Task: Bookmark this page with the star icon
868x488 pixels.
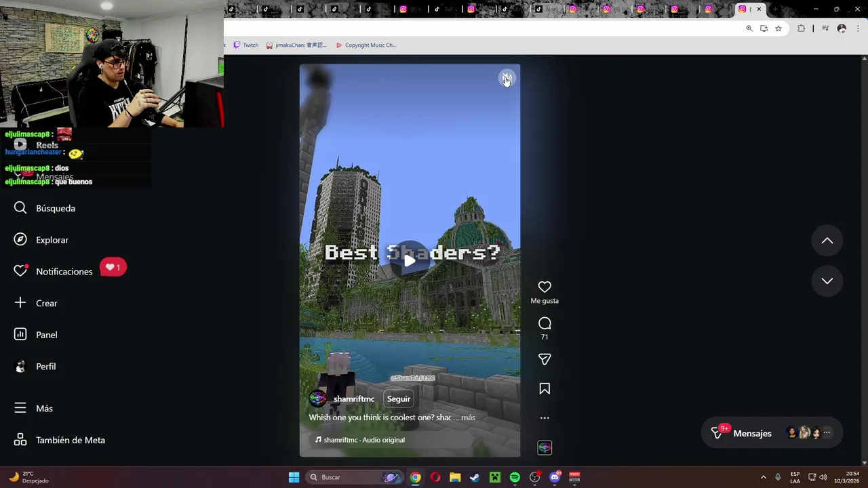Action: (778, 28)
